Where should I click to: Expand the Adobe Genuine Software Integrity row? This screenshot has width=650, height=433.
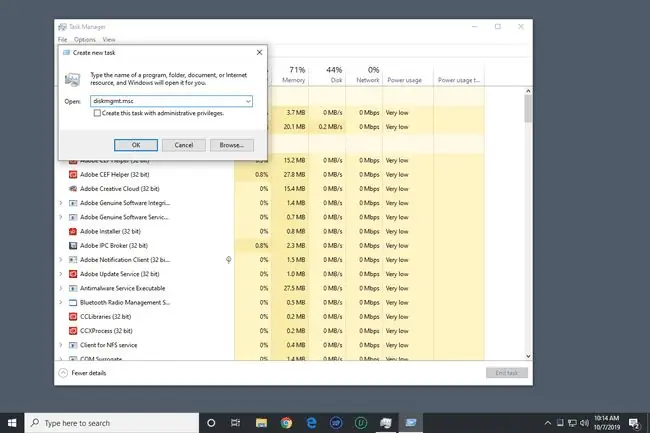click(61, 203)
